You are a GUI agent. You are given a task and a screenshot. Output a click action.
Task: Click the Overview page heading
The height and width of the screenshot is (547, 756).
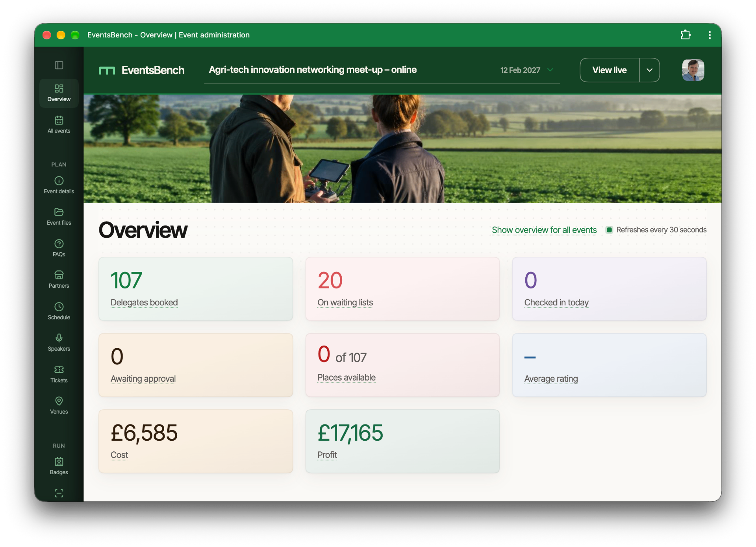coord(143,230)
